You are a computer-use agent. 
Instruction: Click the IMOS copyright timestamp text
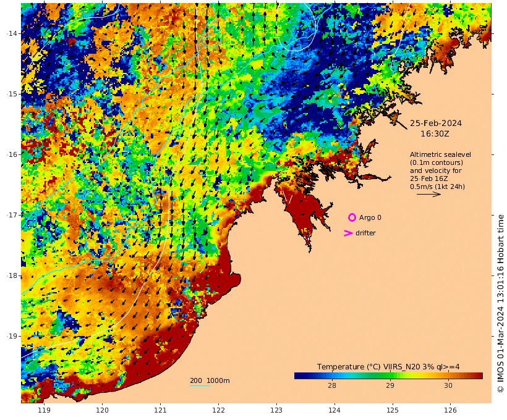[x=500, y=303]
